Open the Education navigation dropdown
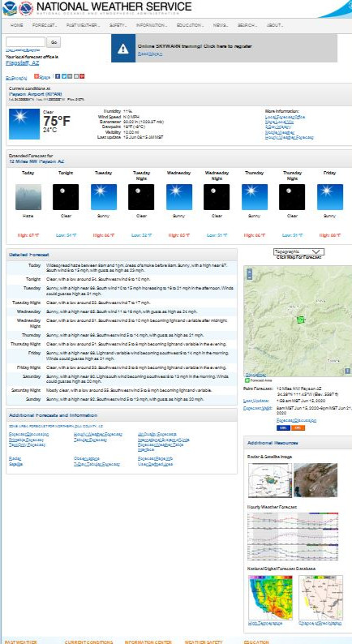352x644 pixels. (191, 25)
